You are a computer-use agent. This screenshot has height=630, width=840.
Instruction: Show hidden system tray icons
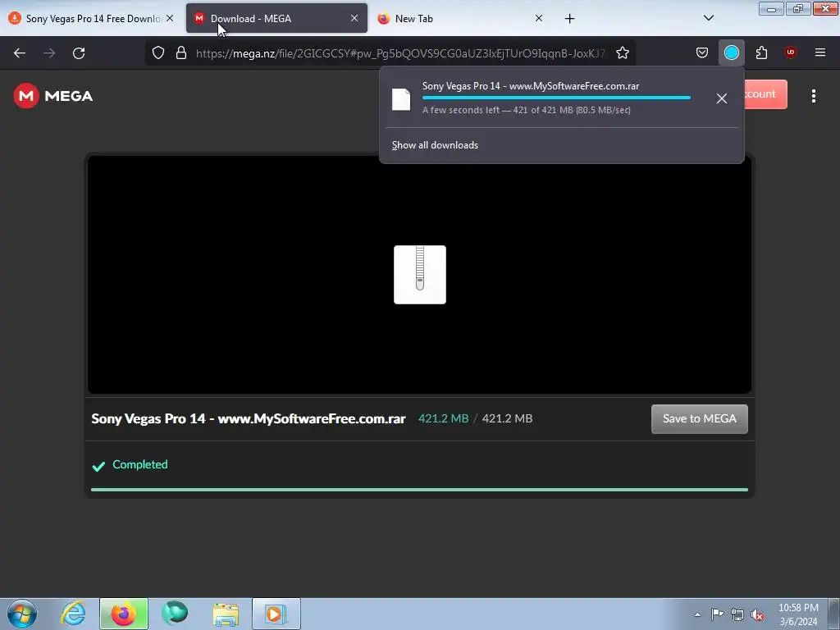pos(697,614)
